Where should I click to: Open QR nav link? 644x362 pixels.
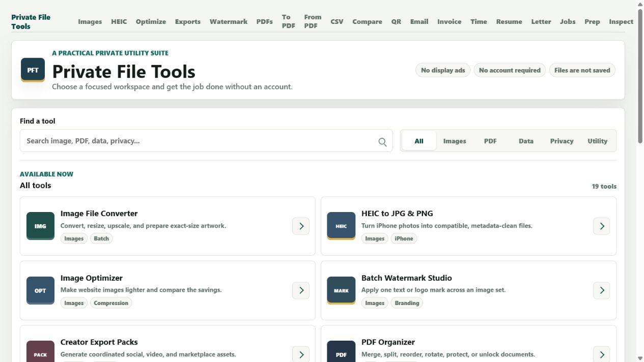[x=396, y=21]
